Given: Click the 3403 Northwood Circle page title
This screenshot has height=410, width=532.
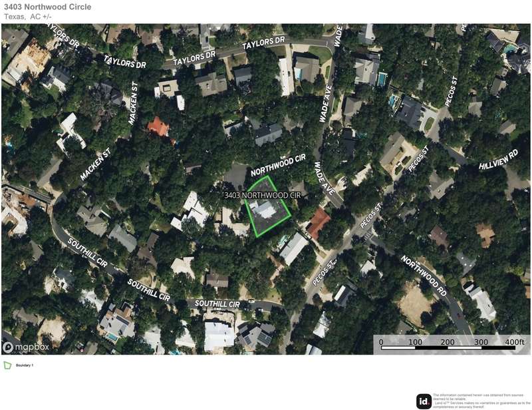Looking at the screenshot, I should click(x=47, y=7).
